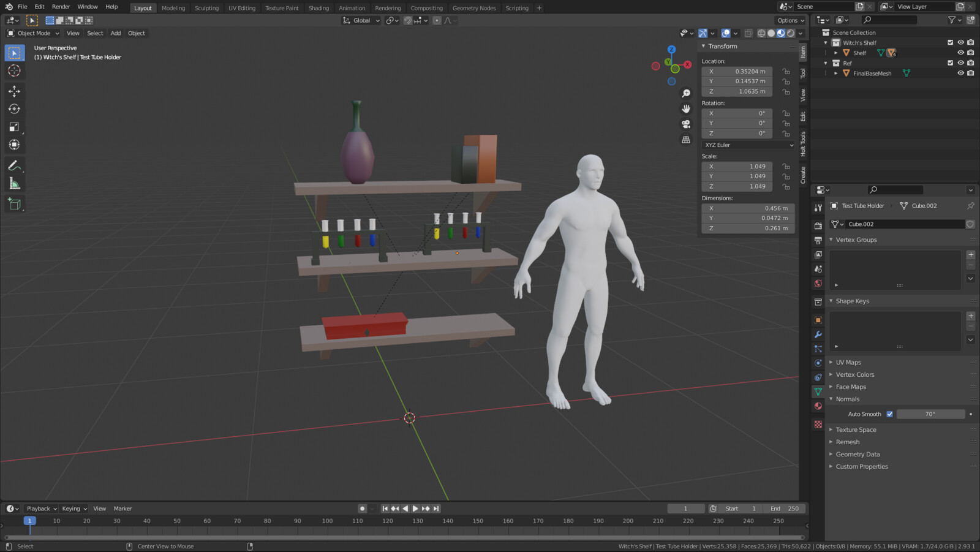Open the World properties tab icon

tap(818, 284)
